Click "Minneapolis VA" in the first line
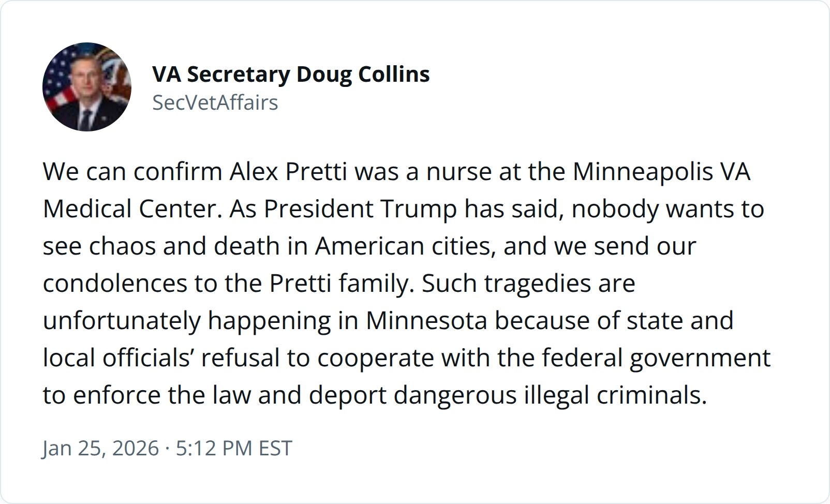The width and height of the screenshot is (830, 504). point(661,172)
